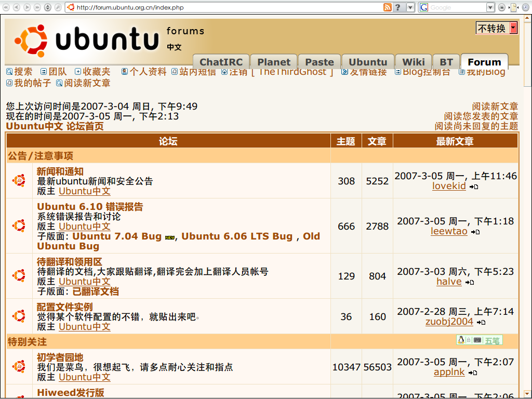Open the Hiweed发行版 forum
532x399 pixels.
point(71,393)
